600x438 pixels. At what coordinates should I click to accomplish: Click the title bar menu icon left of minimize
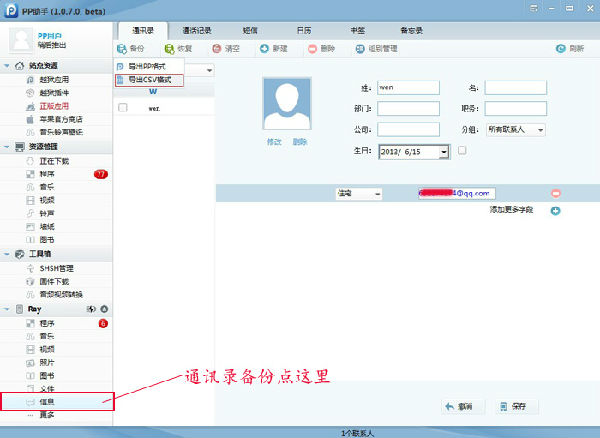click(534, 8)
